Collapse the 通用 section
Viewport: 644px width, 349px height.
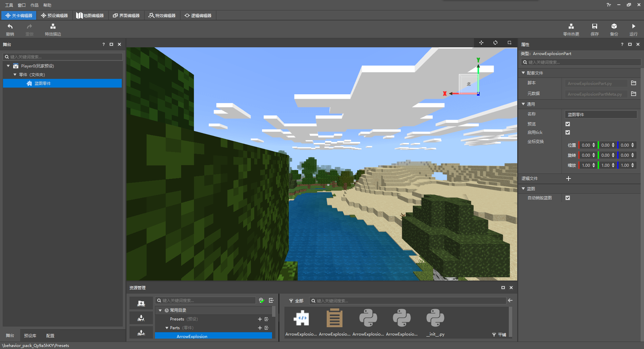(x=523, y=104)
